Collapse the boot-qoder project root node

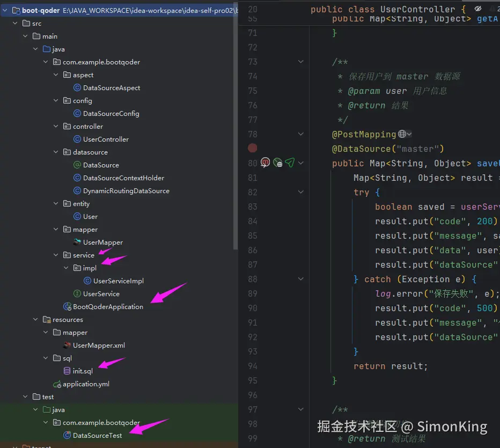tap(5, 11)
